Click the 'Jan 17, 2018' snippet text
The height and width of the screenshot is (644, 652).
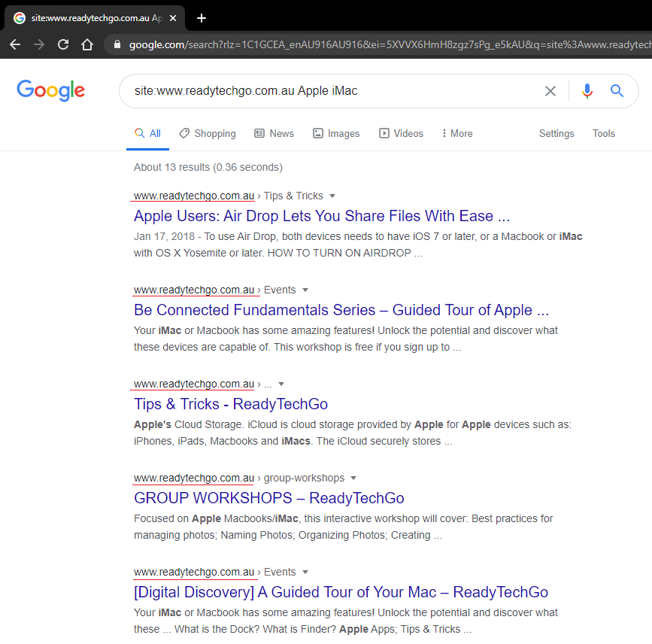(x=164, y=236)
